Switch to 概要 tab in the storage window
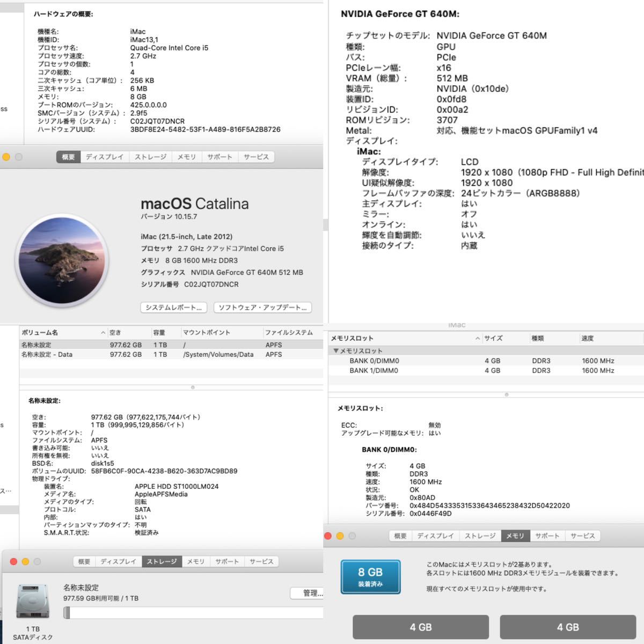 pyautogui.click(x=84, y=561)
